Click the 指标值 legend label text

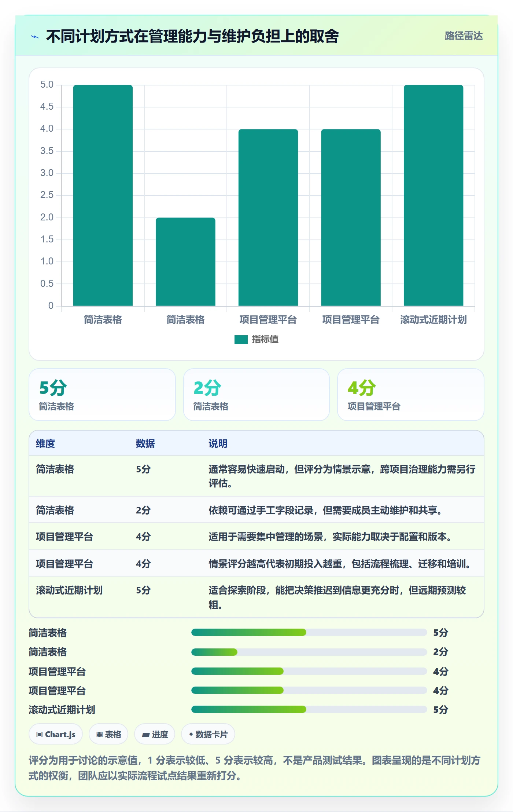(265, 339)
